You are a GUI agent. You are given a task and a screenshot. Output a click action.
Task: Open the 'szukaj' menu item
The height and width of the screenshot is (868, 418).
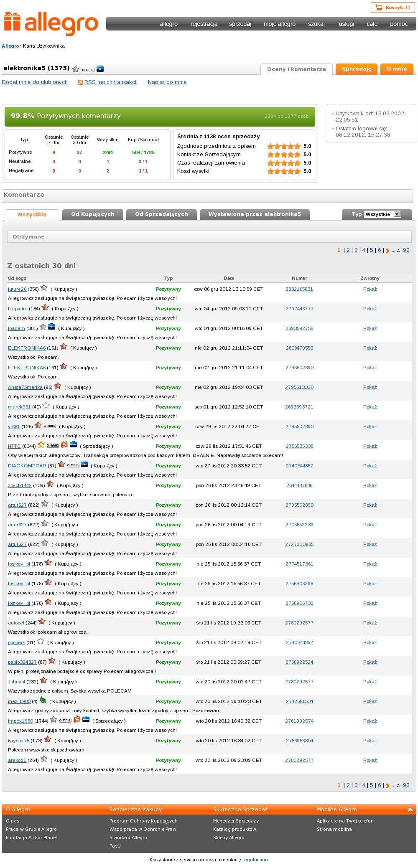(316, 24)
